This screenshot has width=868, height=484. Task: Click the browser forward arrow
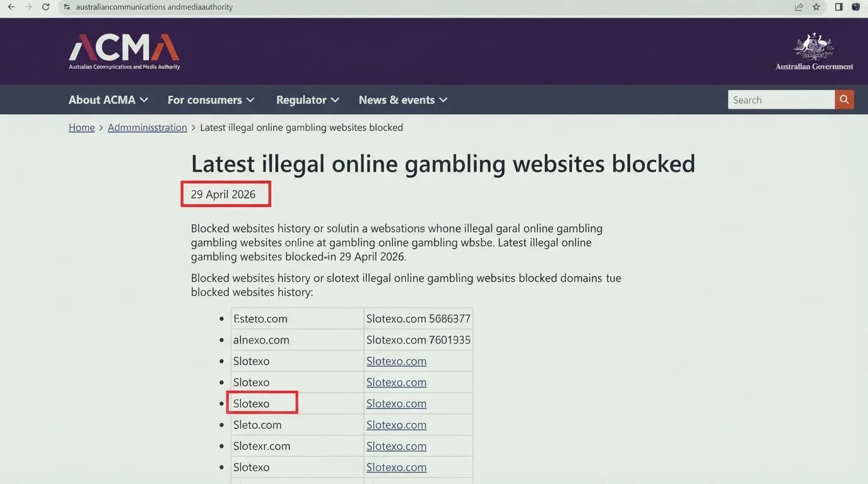pos(28,7)
